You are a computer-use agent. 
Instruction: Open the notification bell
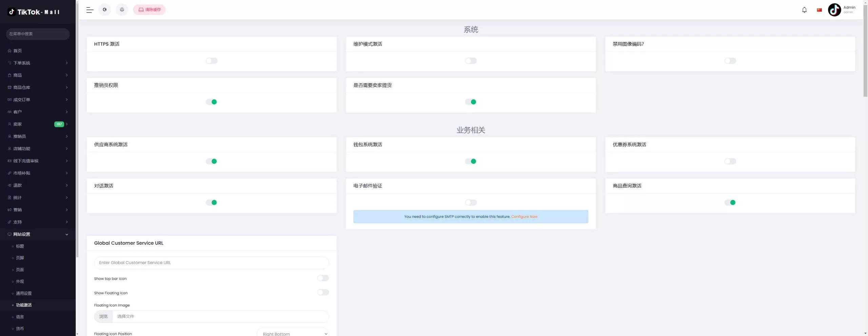pos(804,10)
